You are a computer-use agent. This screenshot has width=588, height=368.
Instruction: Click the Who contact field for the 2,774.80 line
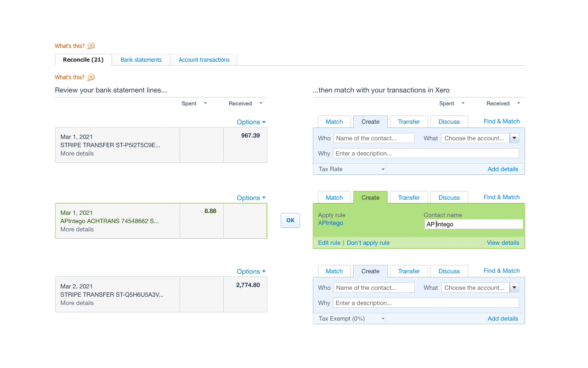[x=374, y=287]
